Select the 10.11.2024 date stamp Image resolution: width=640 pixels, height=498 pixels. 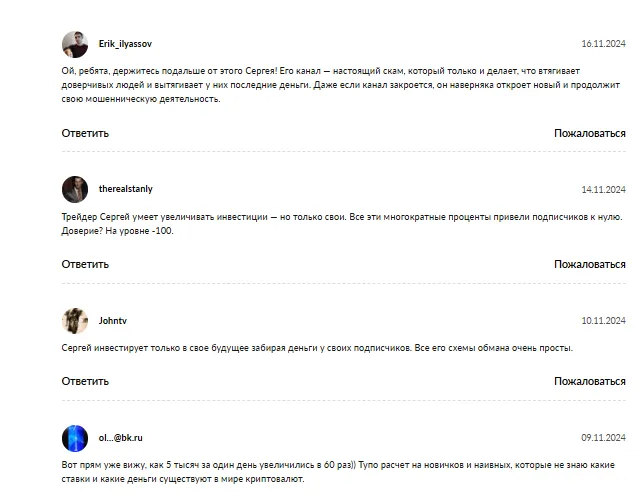pyautogui.click(x=603, y=321)
